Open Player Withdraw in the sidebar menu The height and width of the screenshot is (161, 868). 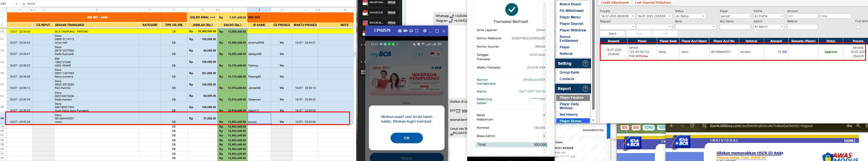tap(572, 30)
